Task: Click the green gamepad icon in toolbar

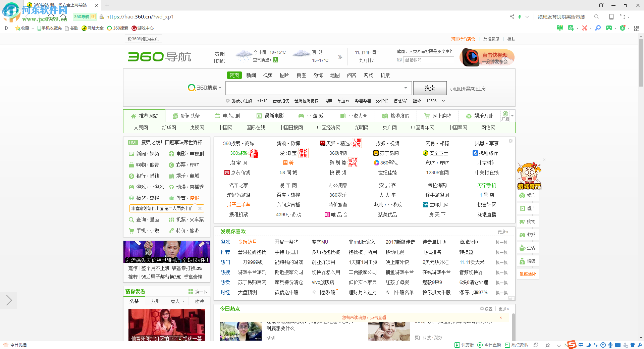Action: 609,28
